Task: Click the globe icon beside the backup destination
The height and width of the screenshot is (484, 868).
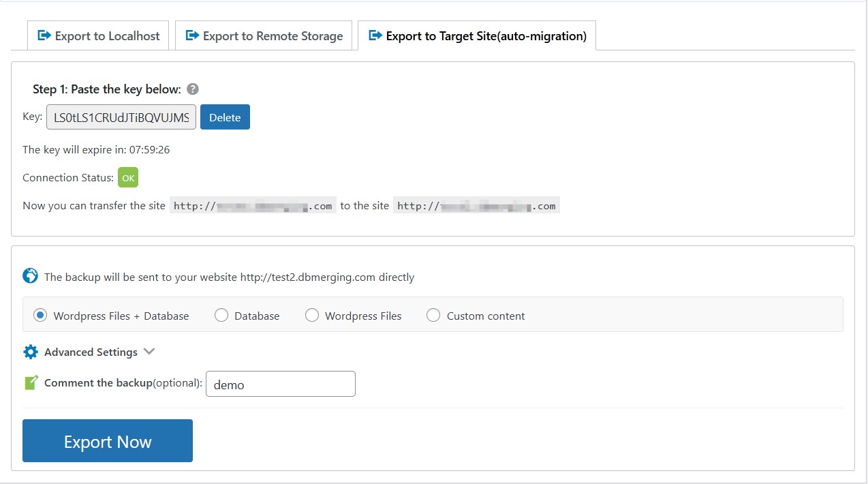Action: click(x=29, y=276)
